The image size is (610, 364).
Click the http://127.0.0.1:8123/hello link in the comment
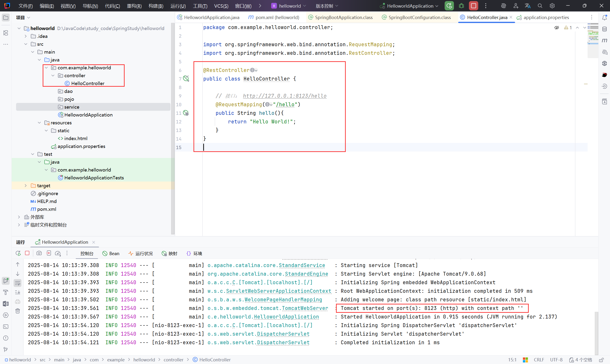tap(285, 96)
